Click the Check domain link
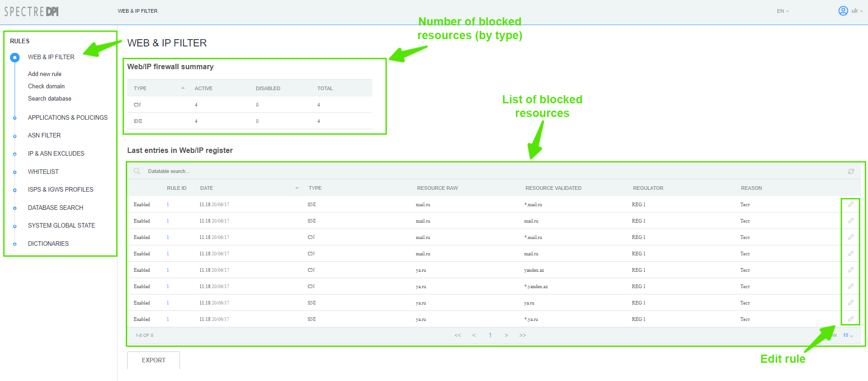Screen dimensions: 868x381 coord(46,86)
